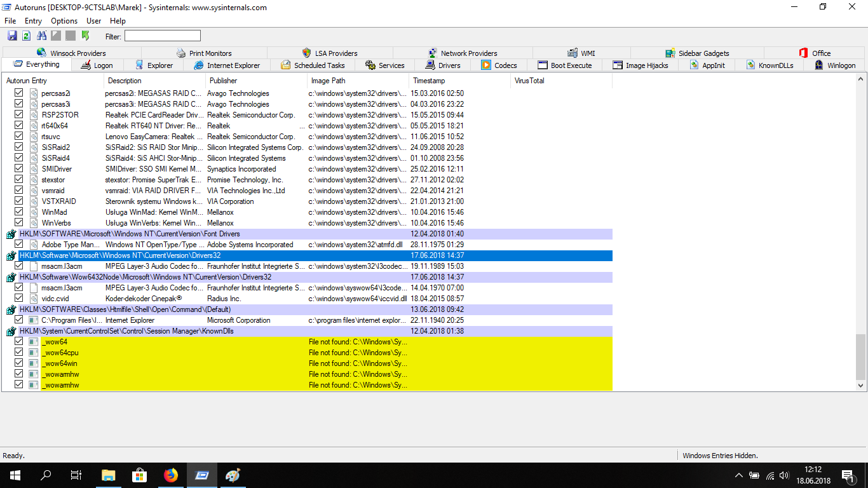Disable the SiSRaid2 entry checkbox
Image resolution: width=868 pixels, height=488 pixels.
(x=18, y=147)
